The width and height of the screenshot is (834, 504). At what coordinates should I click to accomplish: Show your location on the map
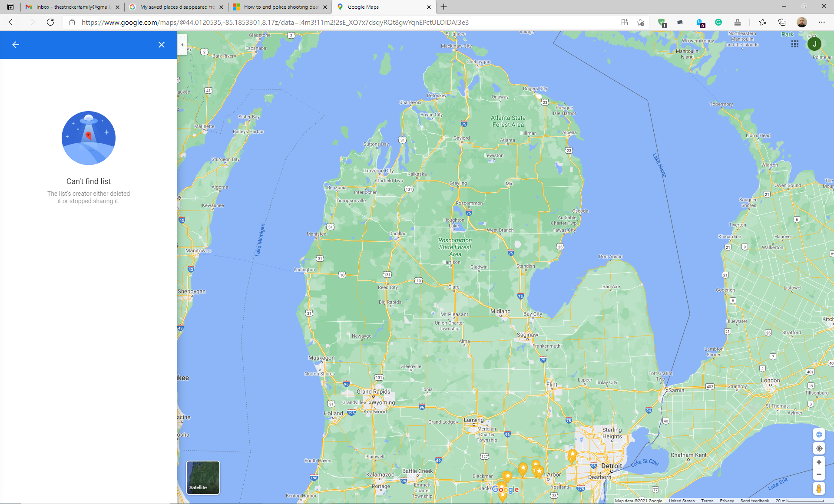(819, 448)
